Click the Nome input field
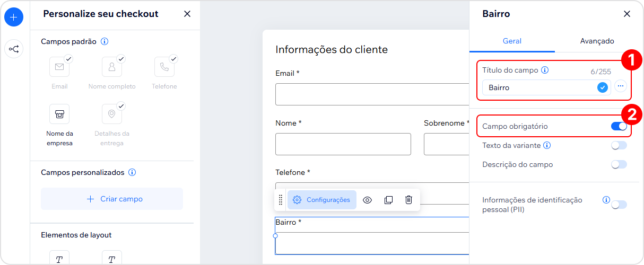The image size is (644, 265). click(x=343, y=144)
